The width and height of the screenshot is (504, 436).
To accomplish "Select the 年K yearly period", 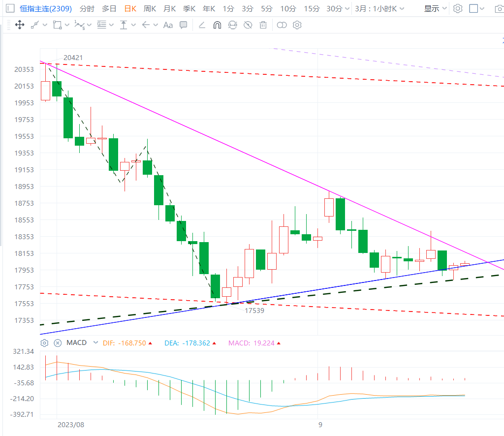I will 209,9.
